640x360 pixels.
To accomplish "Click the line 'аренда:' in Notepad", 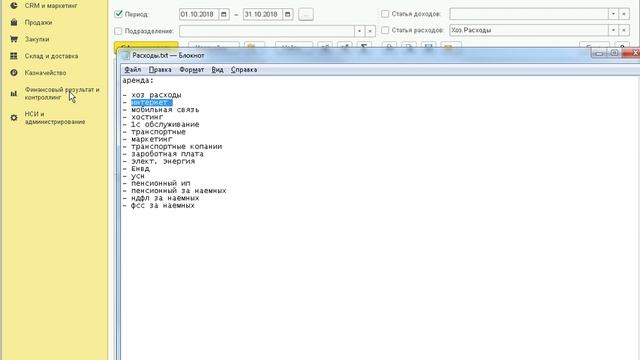I will [x=138, y=80].
